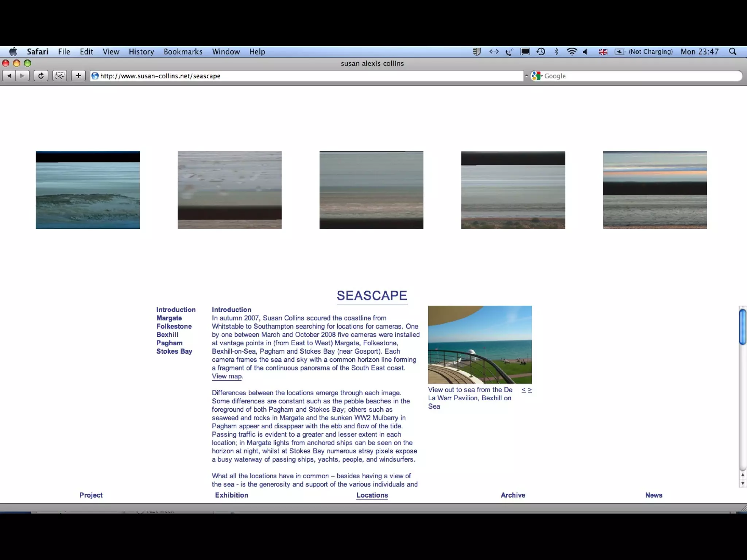Click the volume speaker icon
747x560 pixels.
pyautogui.click(x=585, y=52)
